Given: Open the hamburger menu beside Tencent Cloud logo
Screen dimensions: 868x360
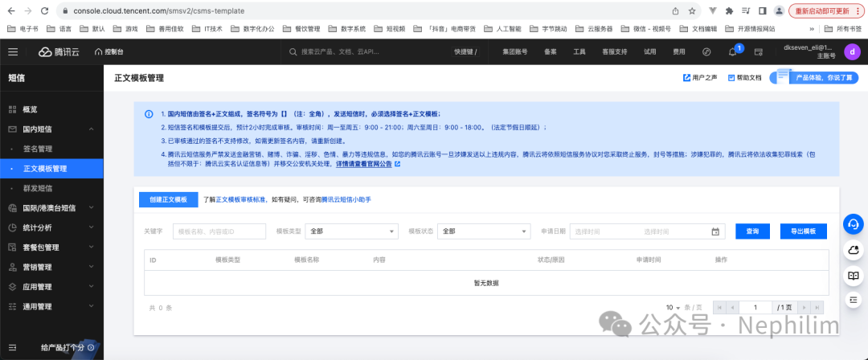Looking at the screenshot, I should (x=13, y=51).
